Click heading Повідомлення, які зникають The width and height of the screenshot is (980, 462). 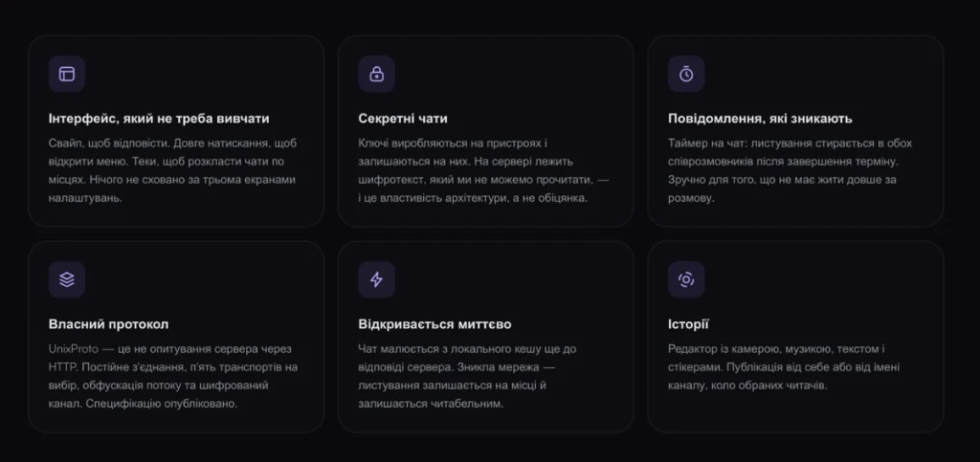click(x=760, y=119)
